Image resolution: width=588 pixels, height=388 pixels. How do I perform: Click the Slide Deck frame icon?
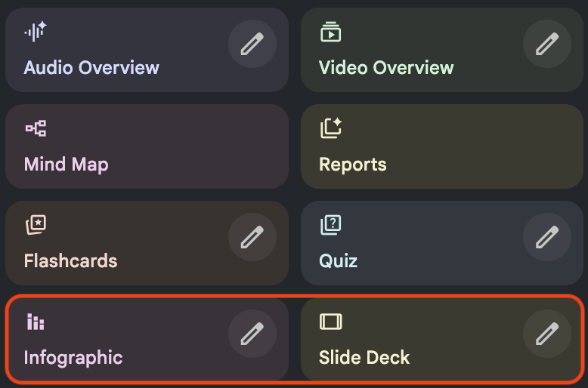coord(330,322)
